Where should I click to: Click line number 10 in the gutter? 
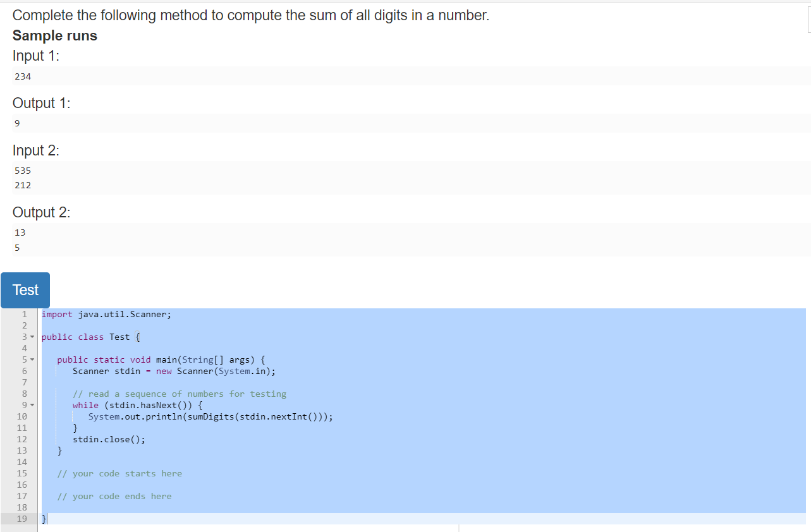click(x=22, y=416)
